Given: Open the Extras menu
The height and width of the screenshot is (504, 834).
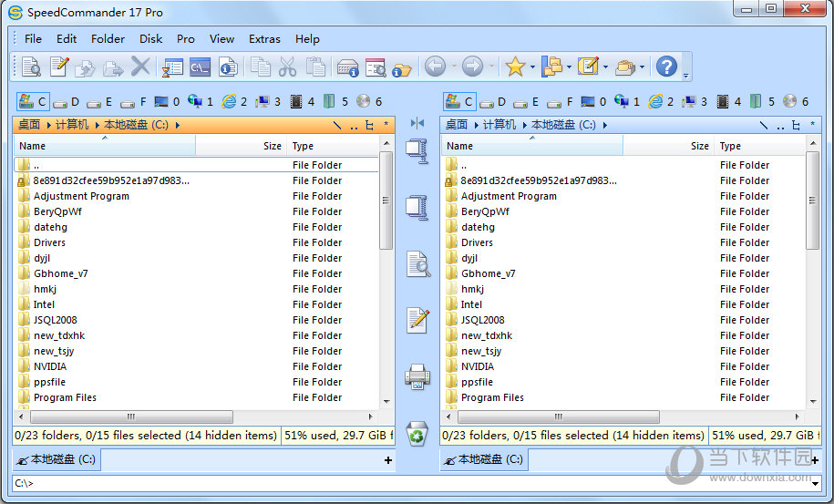Looking at the screenshot, I should pyautogui.click(x=264, y=39).
